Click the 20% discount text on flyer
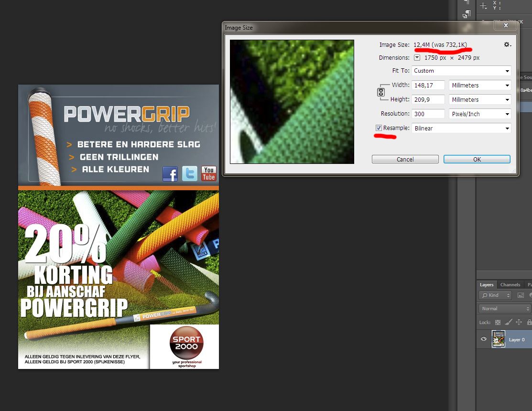Image resolution: width=532 pixels, height=411 pixels. 65,243
